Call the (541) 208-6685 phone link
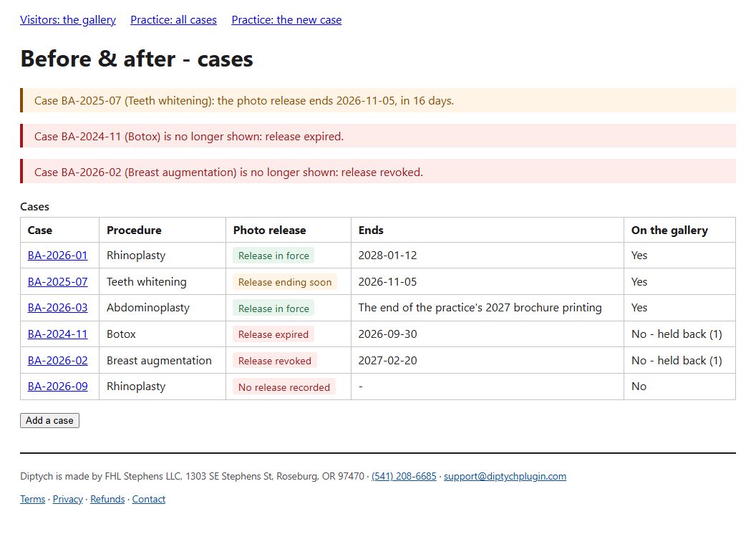756x544 pixels. click(404, 477)
